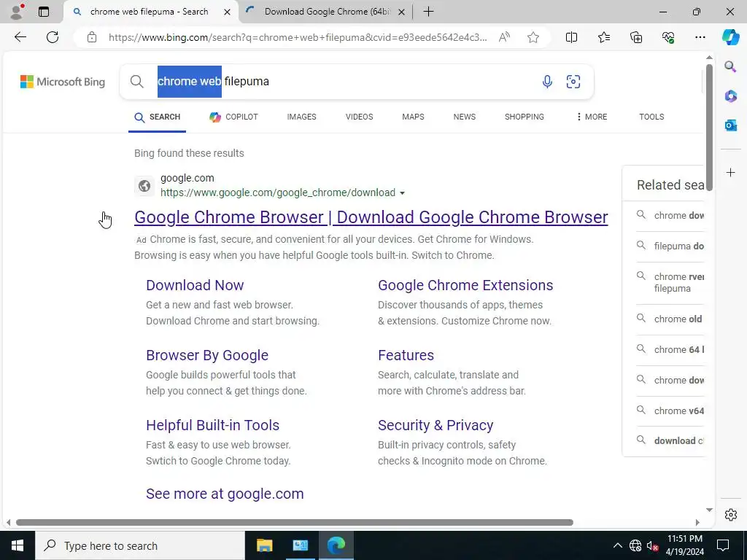The height and width of the screenshot is (560, 747).
Task: Click the vertical scrollbar down arrow
Action: click(x=709, y=510)
